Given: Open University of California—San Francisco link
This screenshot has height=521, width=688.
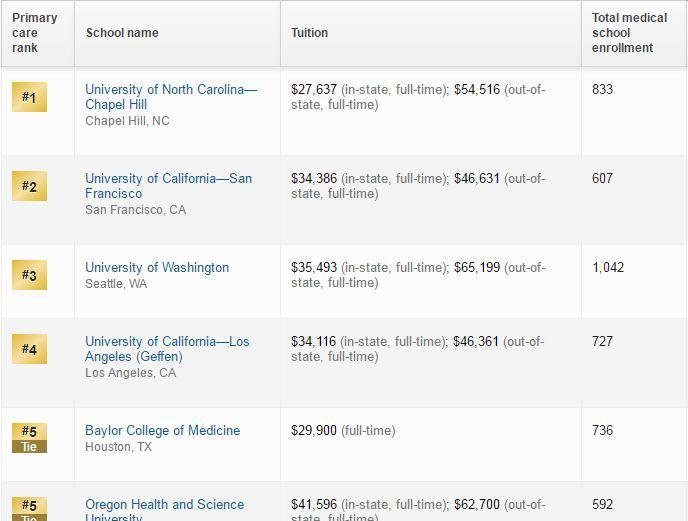Looking at the screenshot, I should (x=168, y=186).
